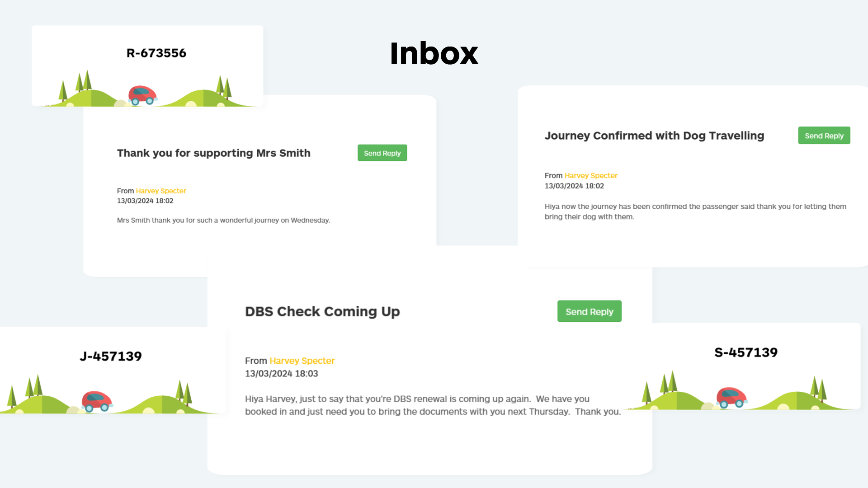This screenshot has width=868, height=488.
Task: Open Harvey Specter's profile from the Mrs Smith message
Action: [161, 191]
